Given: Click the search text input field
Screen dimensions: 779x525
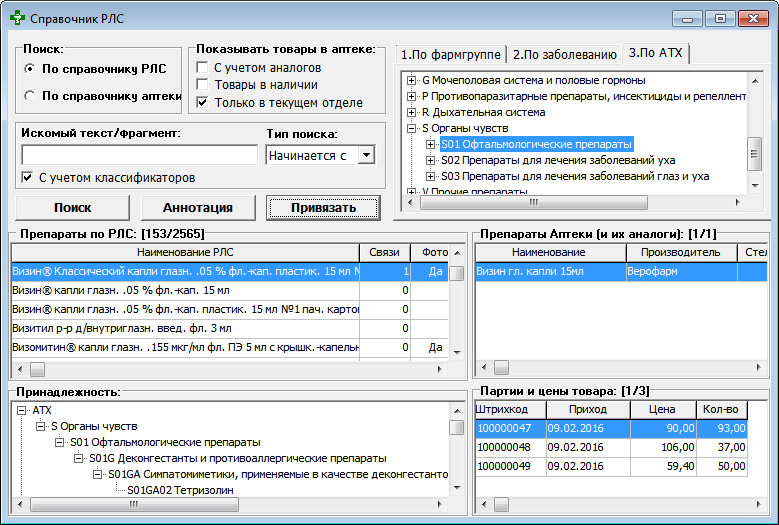Looking at the screenshot, I should [139, 155].
